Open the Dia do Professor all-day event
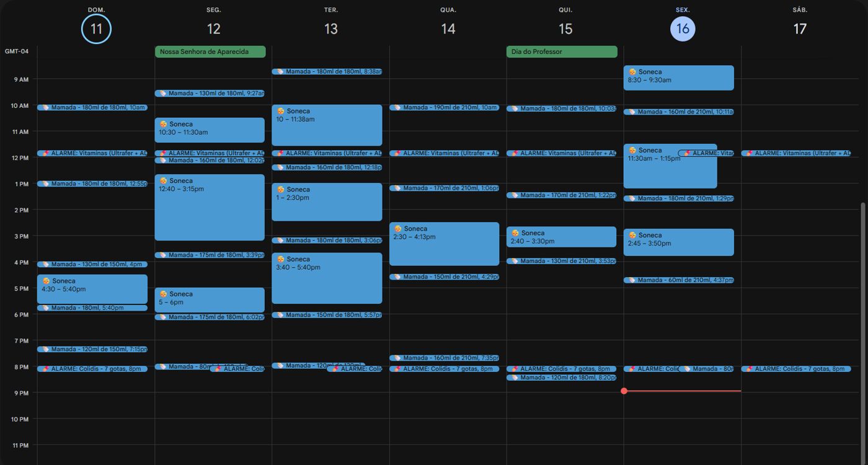Viewport: 868px width, 465px height. pos(562,52)
